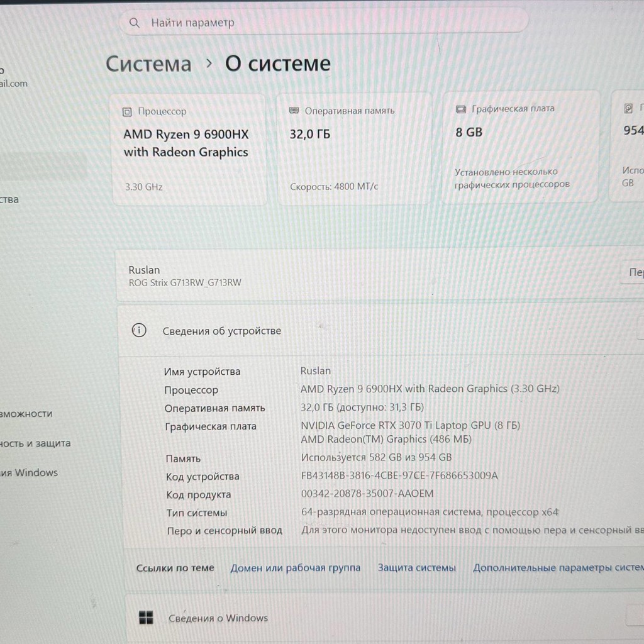Select the text "ROG Strix G713RW_G713RW"

click(185, 283)
